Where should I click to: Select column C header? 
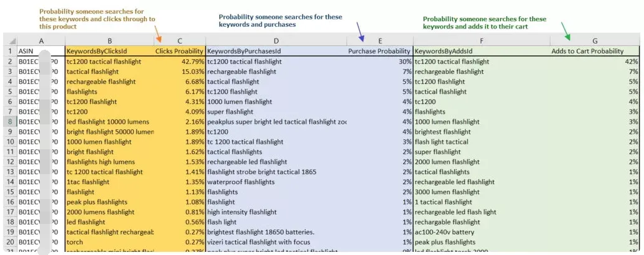(x=180, y=40)
